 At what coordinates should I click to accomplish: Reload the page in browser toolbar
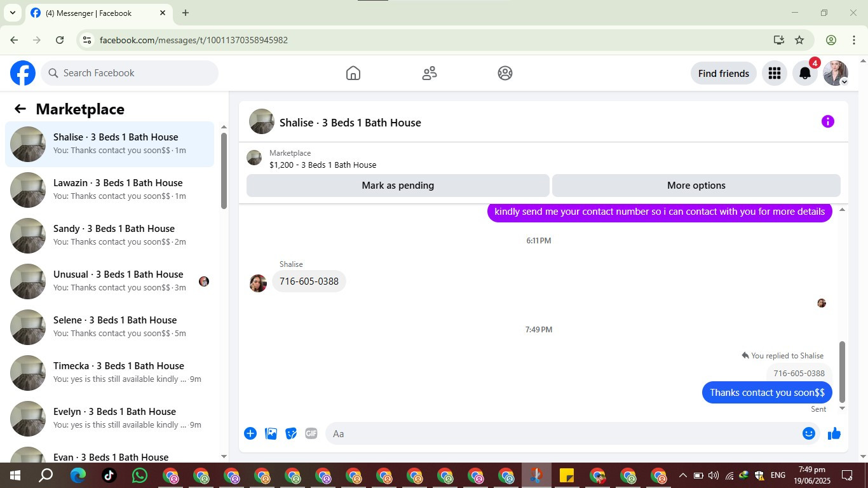point(60,40)
